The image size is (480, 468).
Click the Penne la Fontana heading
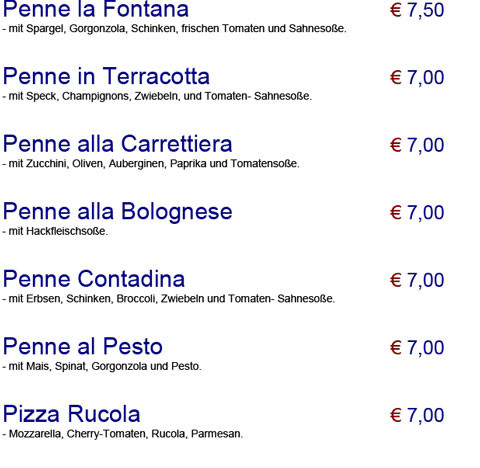point(96,9)
